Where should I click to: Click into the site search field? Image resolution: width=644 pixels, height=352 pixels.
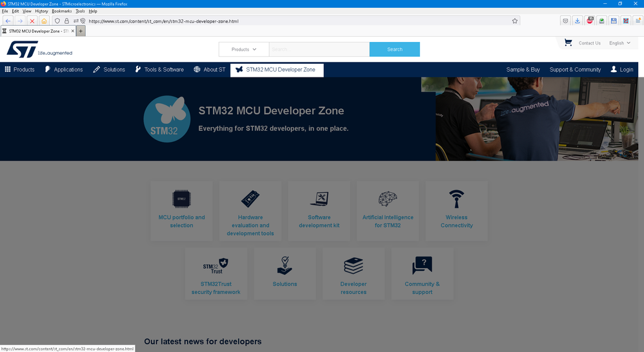coord(319,49)
